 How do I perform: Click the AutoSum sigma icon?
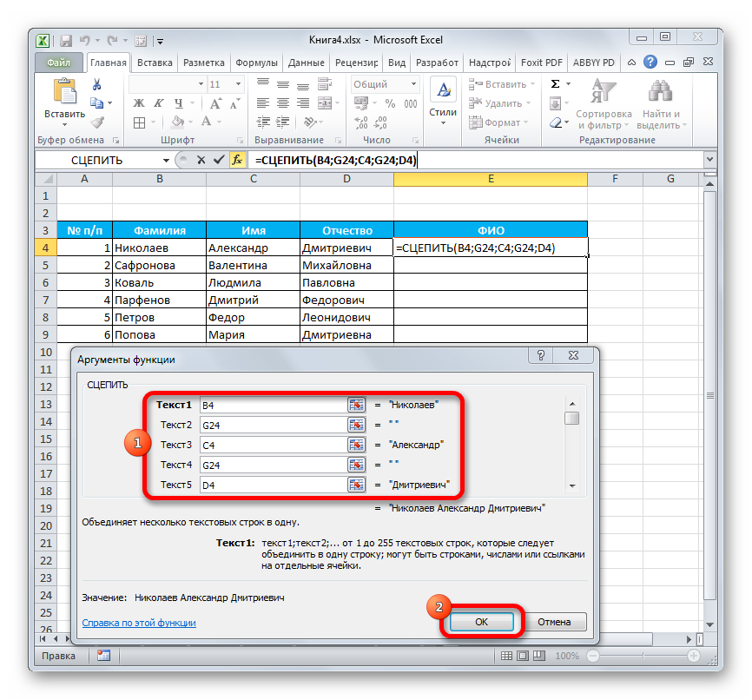(x=555, y=84)
